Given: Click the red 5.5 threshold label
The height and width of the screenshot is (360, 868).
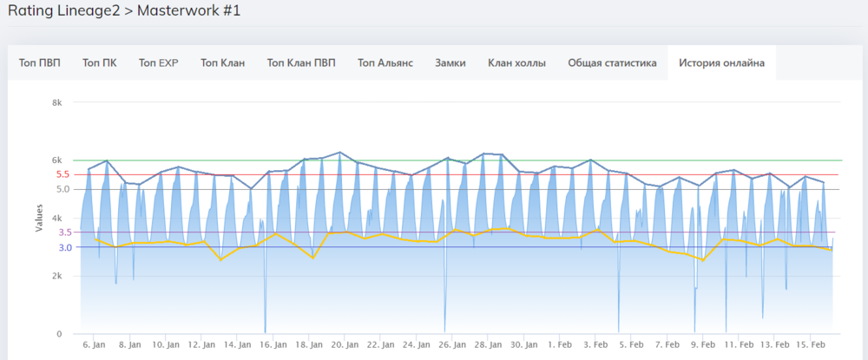Looking at the screenshot, I should (63, 174).
